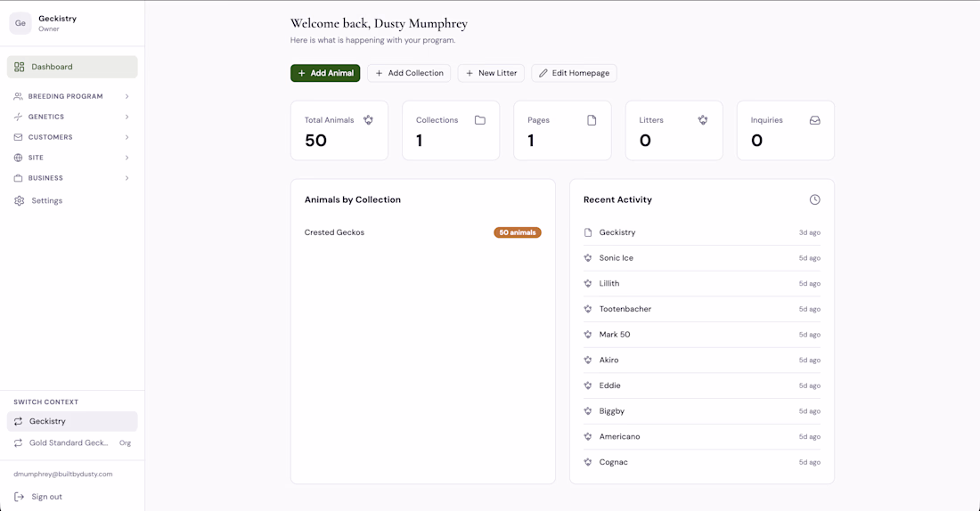Click the Add Collection button
The width and height of the screenshot is (980, 511).
409,73
